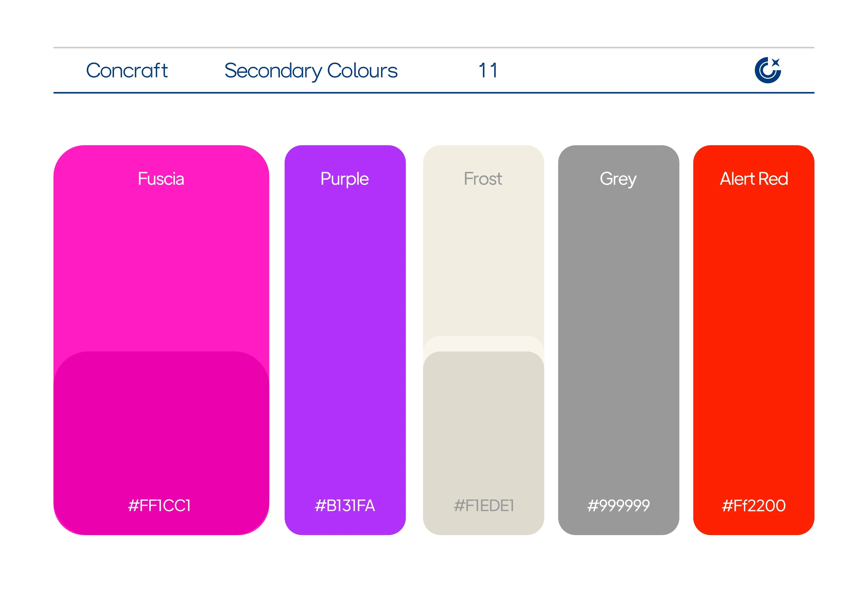Select the #999999 hex code text
The height and width of the screenshot is (614, 868).
point(619,506)
